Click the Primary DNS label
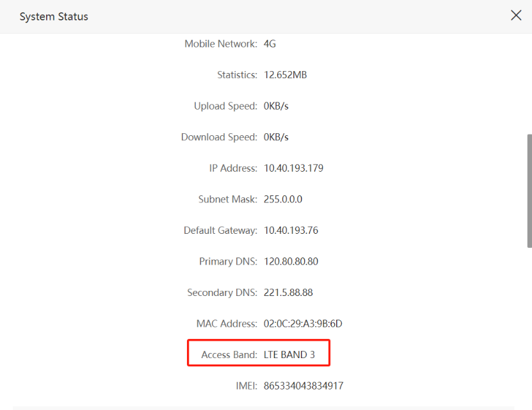The image size is (532, 410). (x=228, y=261)
